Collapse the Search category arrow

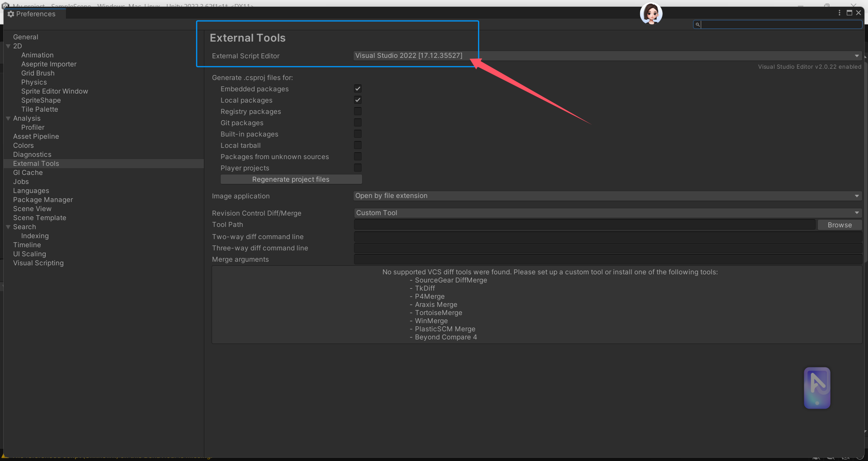pyautogui.click(x=8, y=227)
